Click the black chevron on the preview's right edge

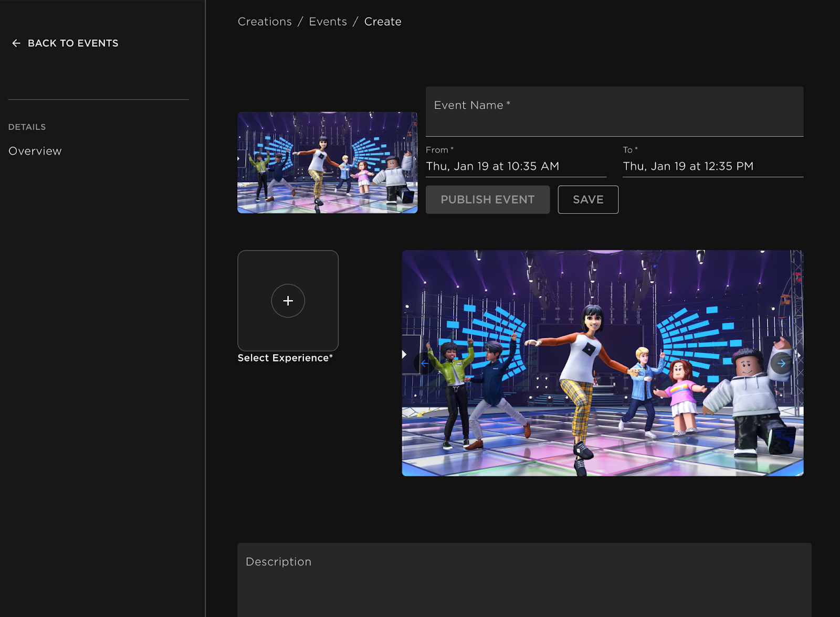pyautogui.click(x=800, y=354)
